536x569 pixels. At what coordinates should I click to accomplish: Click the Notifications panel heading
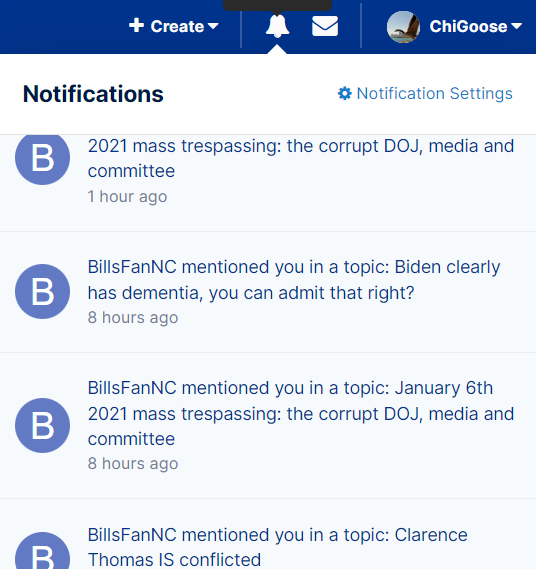click(x=93, y=94)
